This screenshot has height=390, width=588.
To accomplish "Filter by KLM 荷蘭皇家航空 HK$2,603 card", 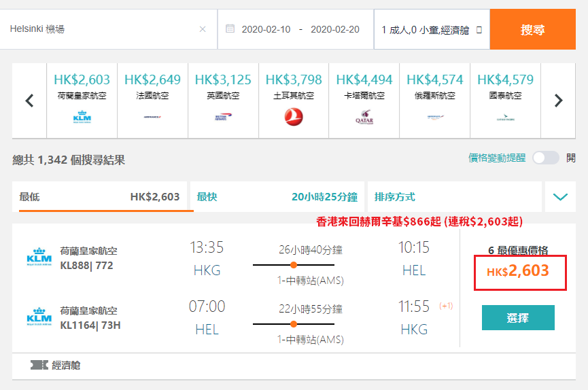I will [x=82, y=101].
